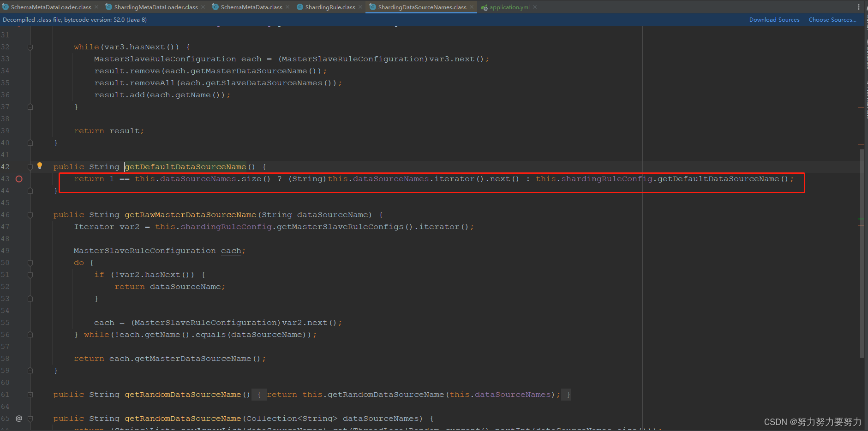
Task: Click shardingRuleConfig on line 47
Action: (x=226, y=227)
